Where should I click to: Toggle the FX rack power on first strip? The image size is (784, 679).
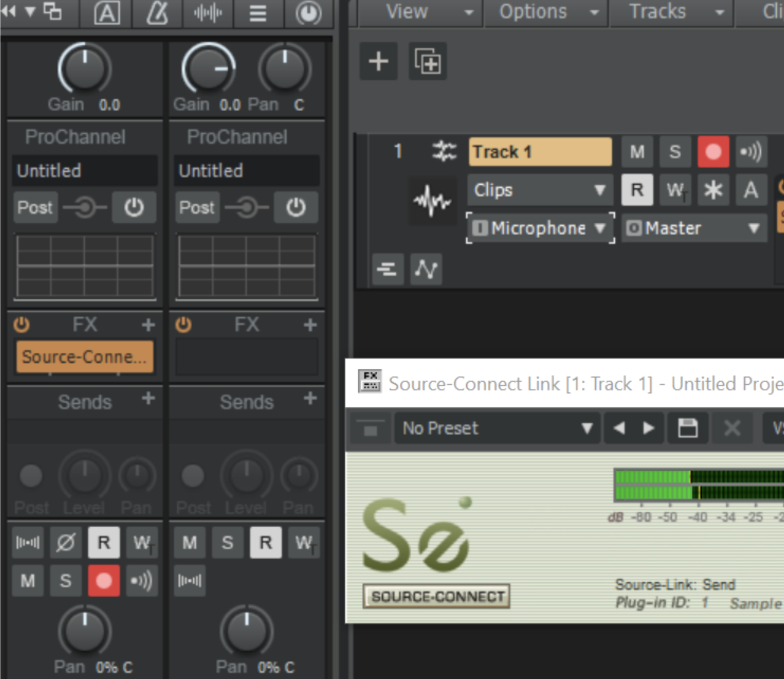click(x=22, y=325)
